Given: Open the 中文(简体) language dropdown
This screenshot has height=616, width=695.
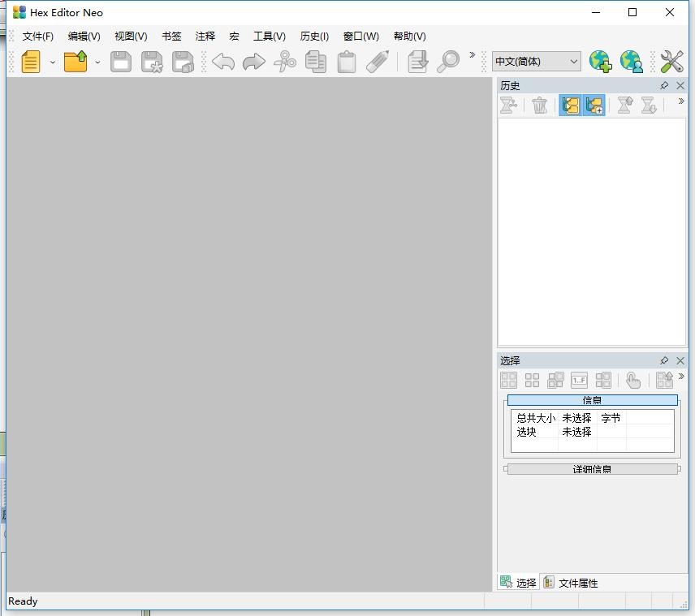Looking at the screenshot, I should coord(536,61).
